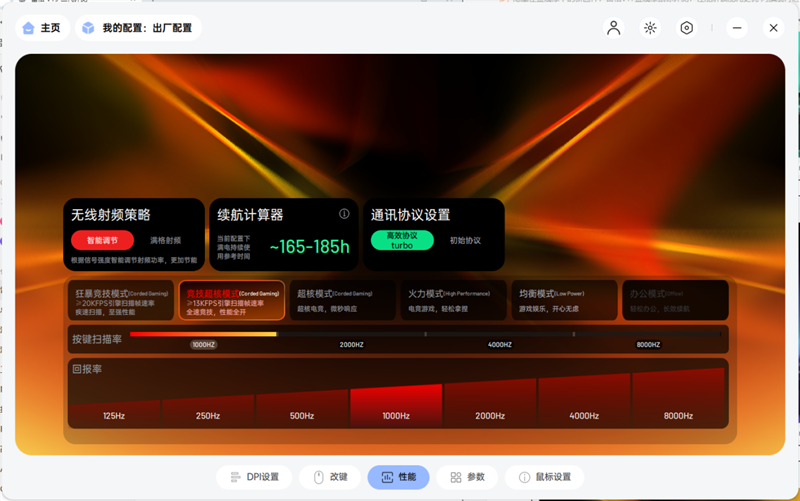This screenshot has width=800, height=501.
Task: Select 125Hz polling rate bar
Action: pos(114,413)
